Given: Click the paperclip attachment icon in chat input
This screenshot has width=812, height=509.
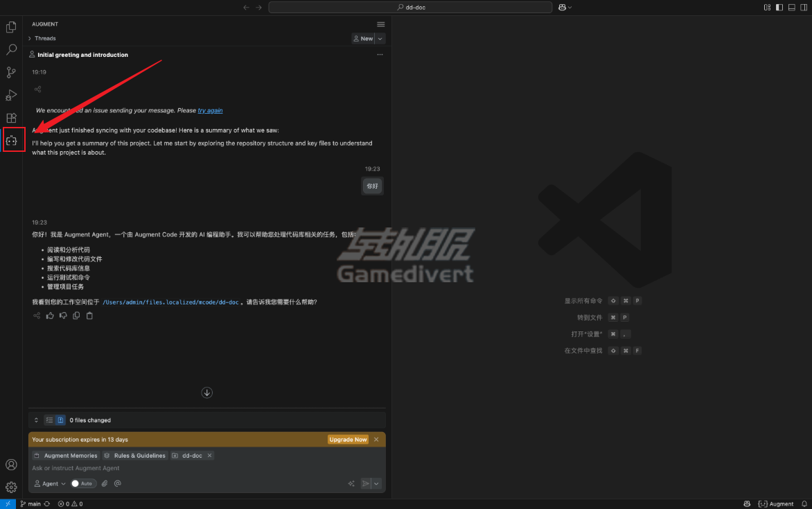Looking at the screenshot, I should click(x=105, y=483).
